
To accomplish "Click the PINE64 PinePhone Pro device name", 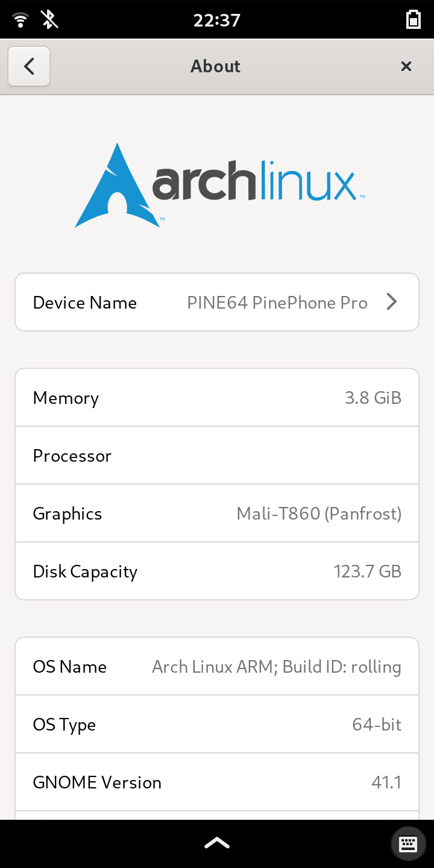I will pyautogui.click(x=277, y=302).
